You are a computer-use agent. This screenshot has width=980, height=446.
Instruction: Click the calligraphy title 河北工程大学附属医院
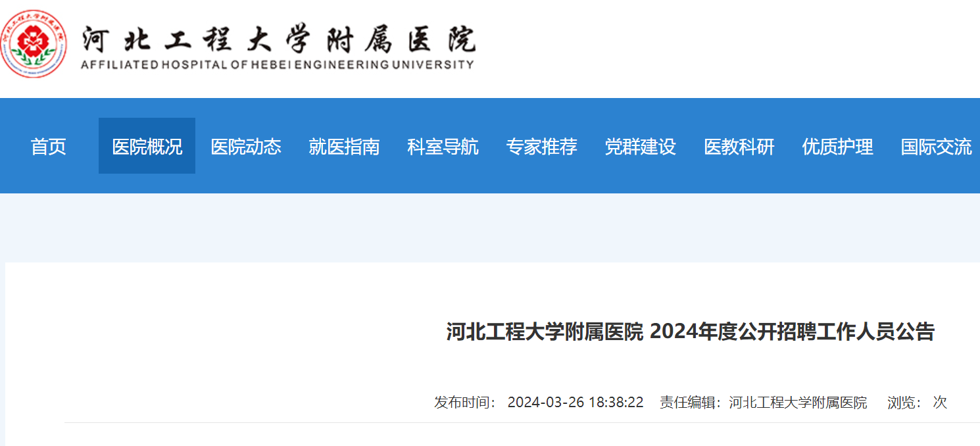[x=278, y=39]
